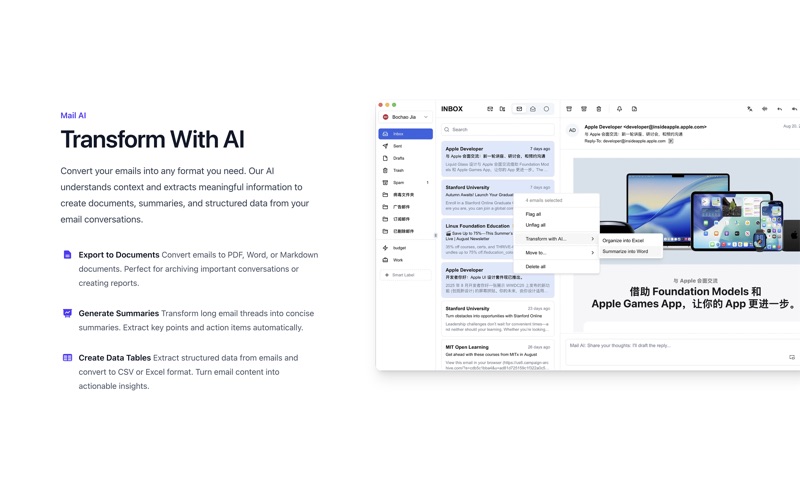The image size is (800, 500).
Task: Toggle the all-mail envelope filter
Action: 519,109
